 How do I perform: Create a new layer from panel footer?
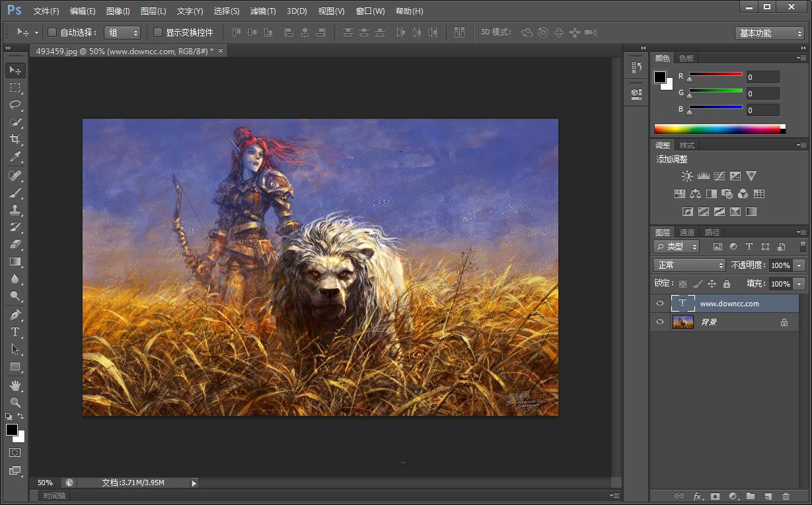(768, 496)
